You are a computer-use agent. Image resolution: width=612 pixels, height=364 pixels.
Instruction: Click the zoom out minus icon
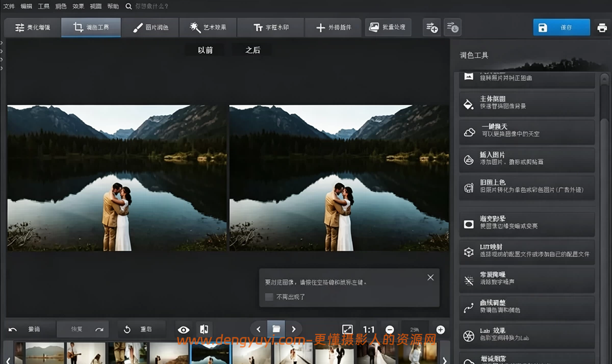tap(390, 330)
